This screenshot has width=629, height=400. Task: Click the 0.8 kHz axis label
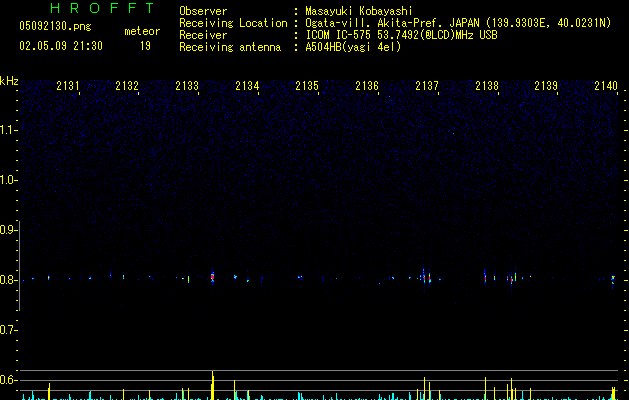coord(8,280)
